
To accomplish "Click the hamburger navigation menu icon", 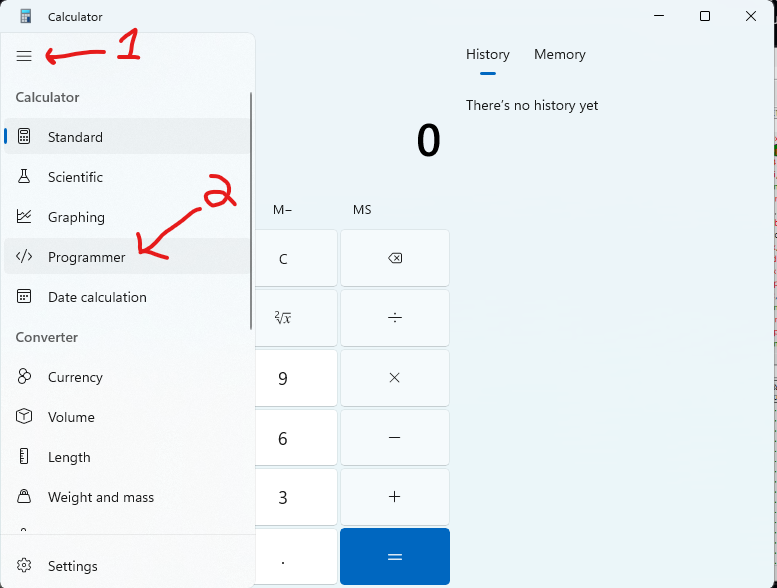I will pos(24,56).
